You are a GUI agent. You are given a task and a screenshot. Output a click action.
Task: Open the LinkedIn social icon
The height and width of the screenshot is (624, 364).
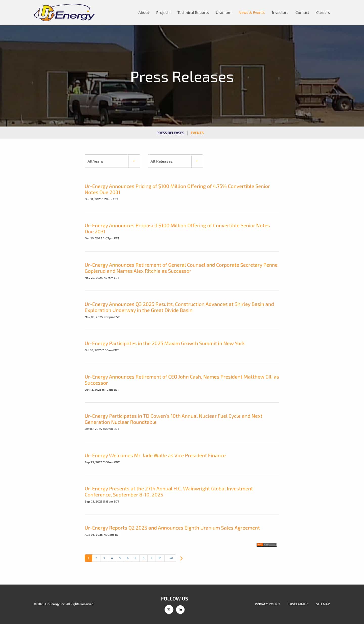(x=180, y=609)
